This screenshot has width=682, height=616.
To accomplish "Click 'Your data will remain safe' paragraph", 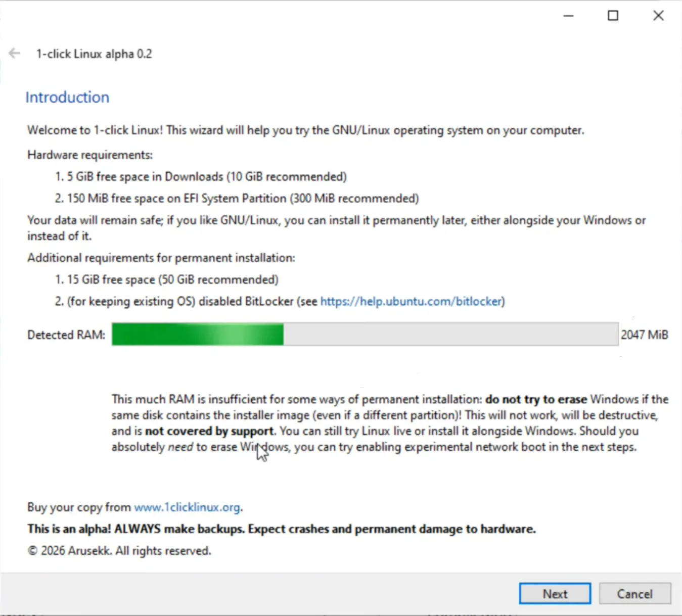I will [x=336, y=228].
